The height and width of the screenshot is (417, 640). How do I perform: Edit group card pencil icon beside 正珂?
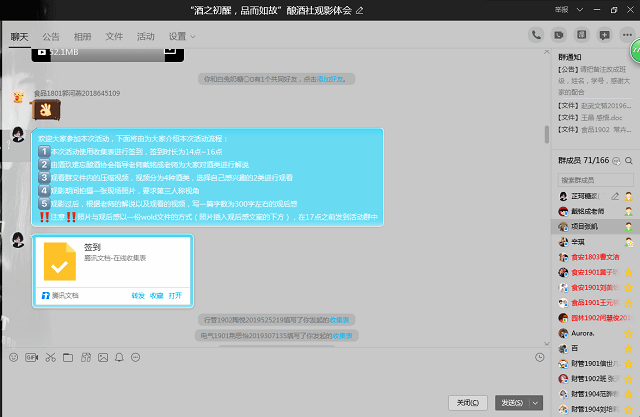(615, 196)
